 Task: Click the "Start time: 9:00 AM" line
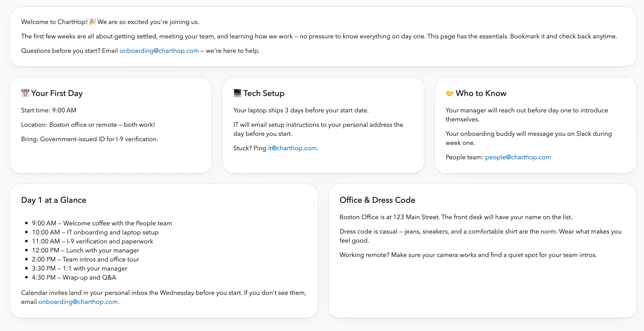(49, 110)
